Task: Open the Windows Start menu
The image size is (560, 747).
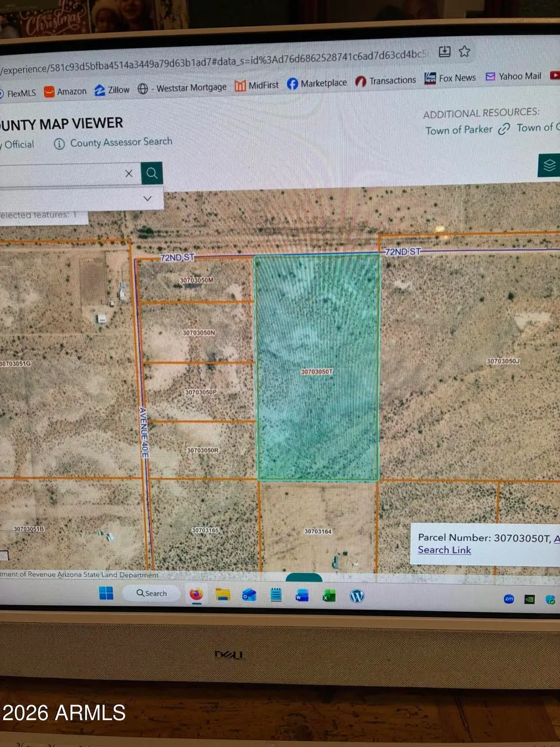Action: 106,594
